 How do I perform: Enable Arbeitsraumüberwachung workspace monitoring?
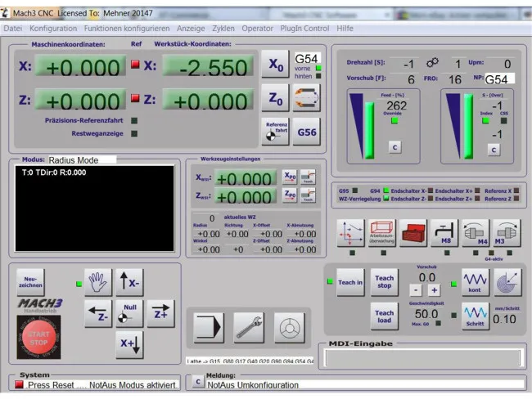(382, 233)
